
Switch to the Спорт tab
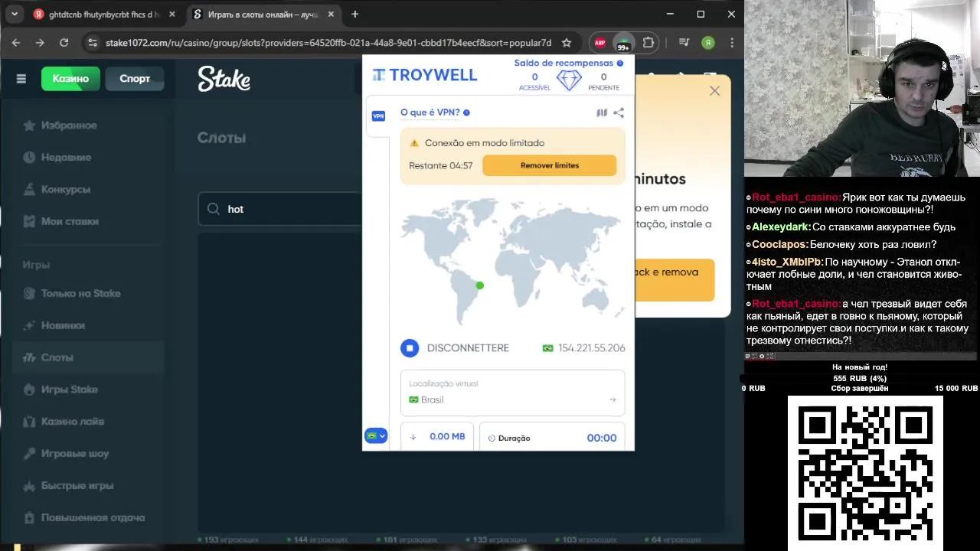point(135,79)
